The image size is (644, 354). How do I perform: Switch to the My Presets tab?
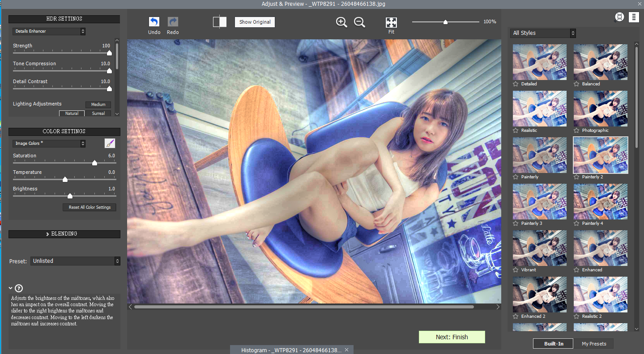(594, 344)
